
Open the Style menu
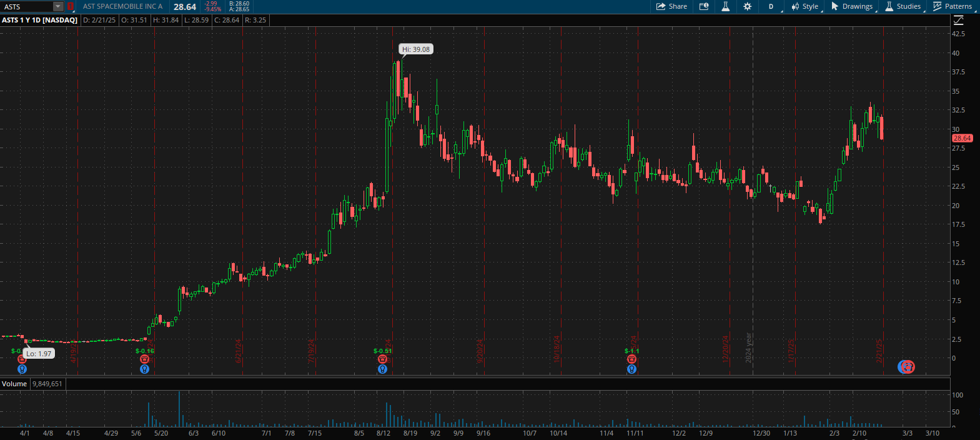(x=805, y=6)
